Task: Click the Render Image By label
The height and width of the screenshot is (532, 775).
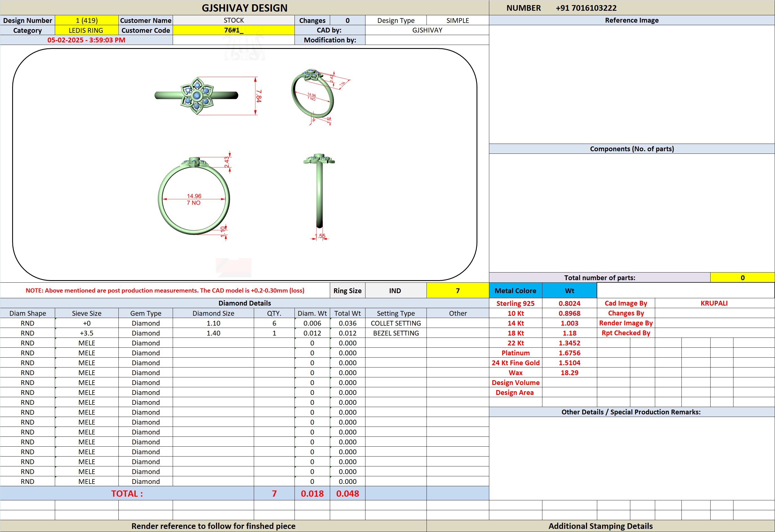Action: [626, 323]
